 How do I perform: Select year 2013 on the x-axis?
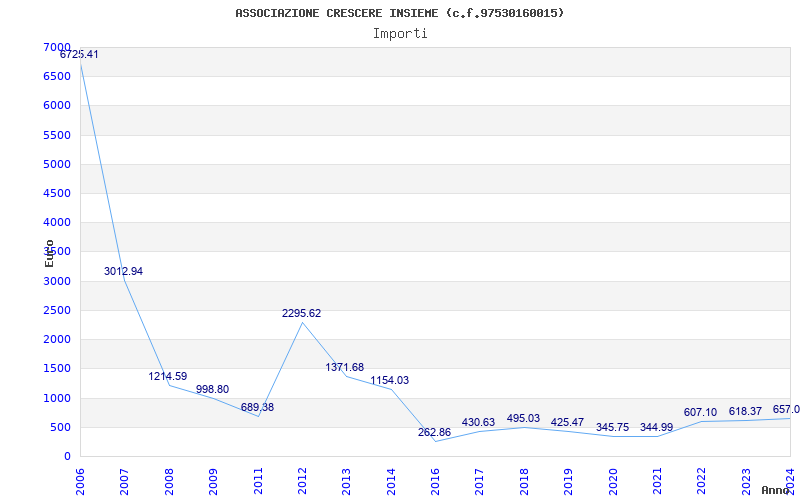click(x=347, y=481)
